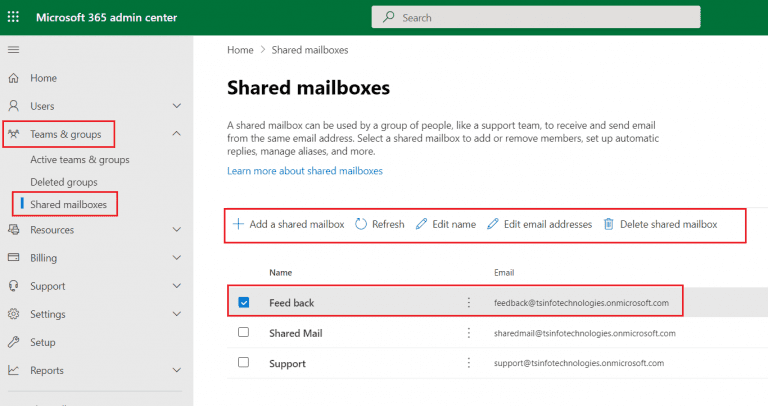This screenshot has width=768, height=406.
Task: Uncheck the Feed back mailbox checkbox
Action: [243, 302]
